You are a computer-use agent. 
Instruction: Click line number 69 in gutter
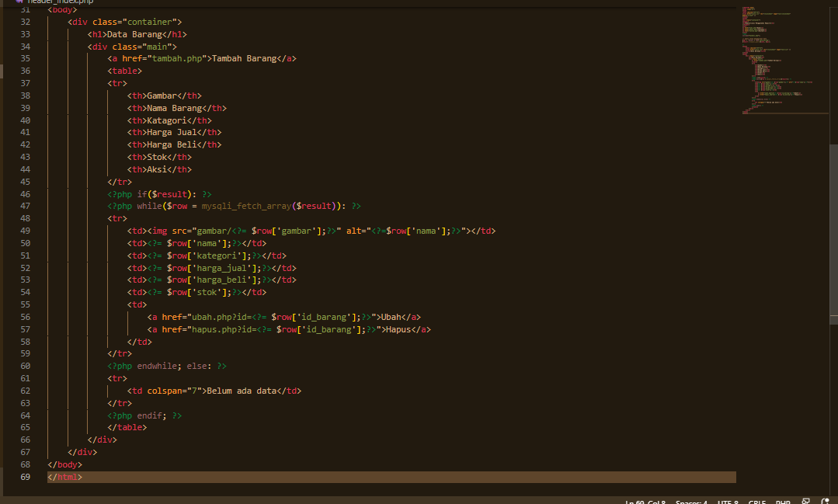pyautogui.click(x=25, y=477)
